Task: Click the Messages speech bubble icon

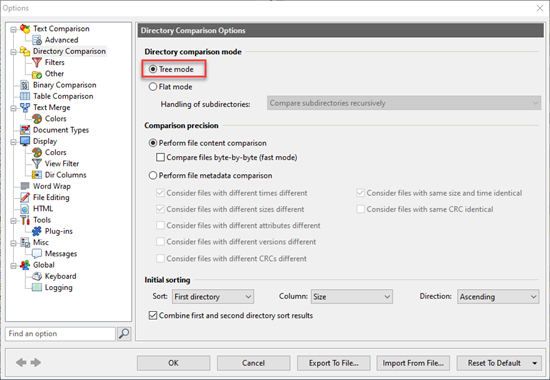Action: coord(37,254)
